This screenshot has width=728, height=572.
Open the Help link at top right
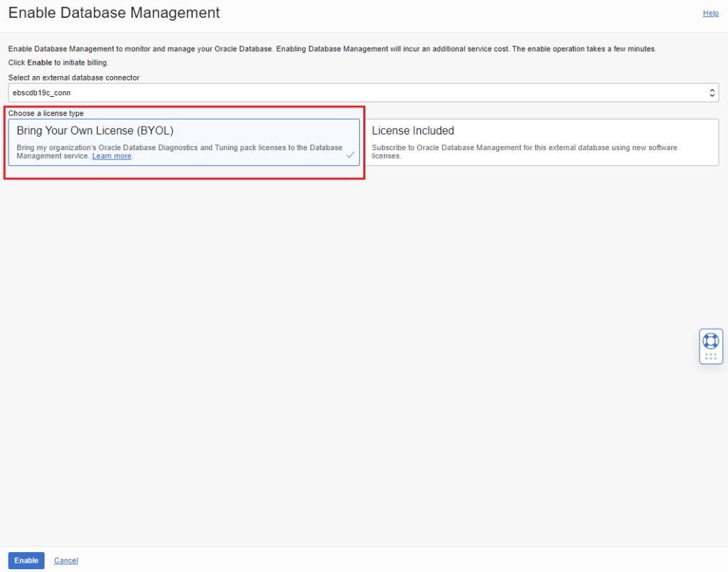(x=710, y=13)
